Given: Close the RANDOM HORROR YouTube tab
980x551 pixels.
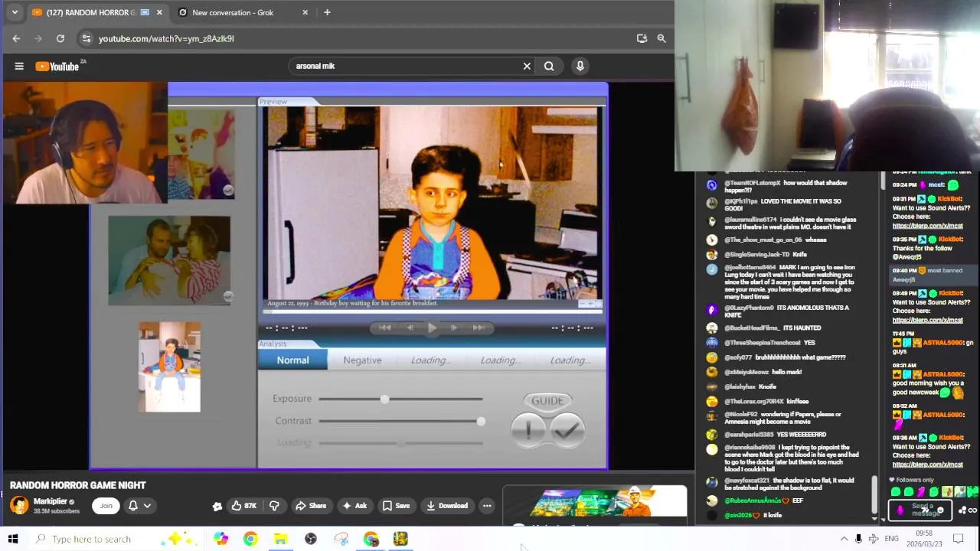Looking at the screenshot, I should [159, 12].
